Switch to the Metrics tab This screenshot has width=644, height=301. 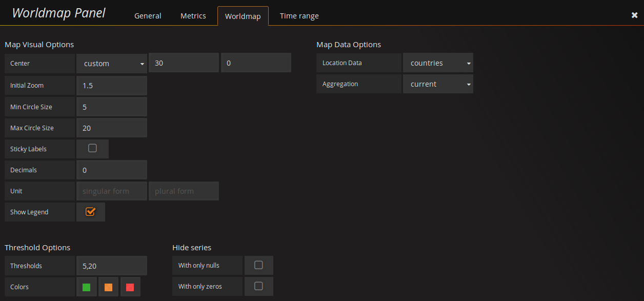click(x=193, y=15)
